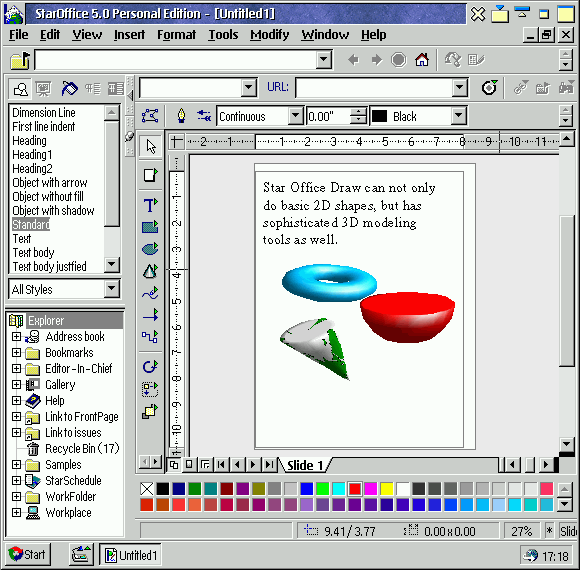
Task: Select the Rectangle drawing tool
Action: coord(150,227)
